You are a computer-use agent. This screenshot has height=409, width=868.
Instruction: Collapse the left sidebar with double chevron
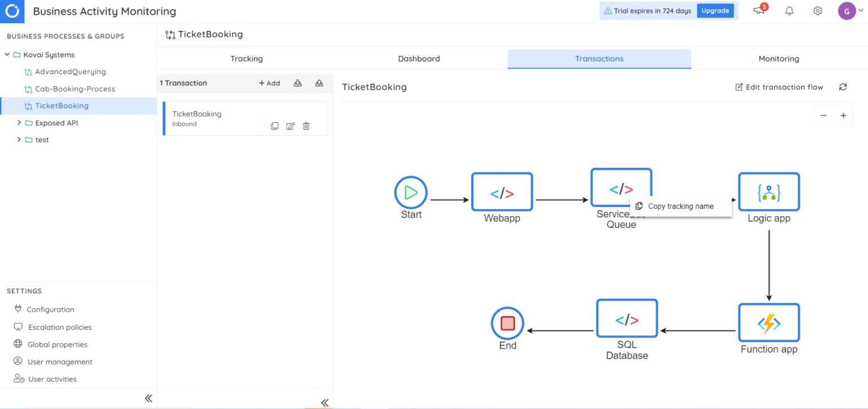(149, 398)
